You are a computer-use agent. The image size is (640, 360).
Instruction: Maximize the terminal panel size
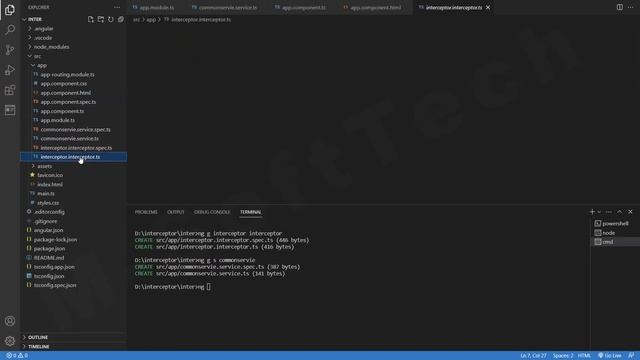[x=620, y=212]
